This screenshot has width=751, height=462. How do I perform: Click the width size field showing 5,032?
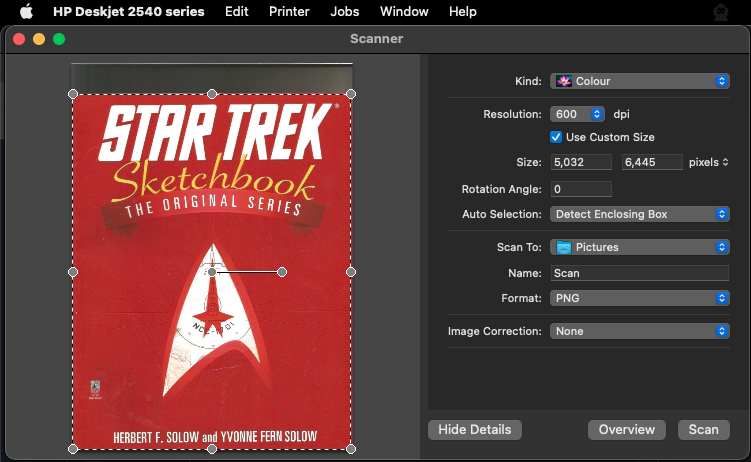[x=581, y=162]
